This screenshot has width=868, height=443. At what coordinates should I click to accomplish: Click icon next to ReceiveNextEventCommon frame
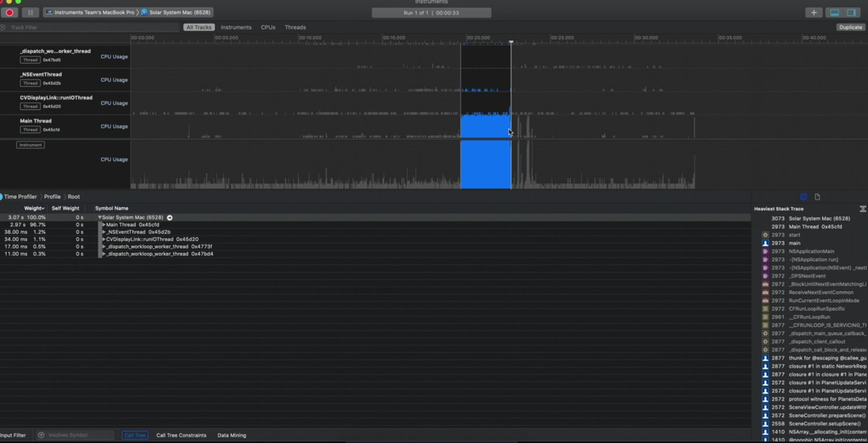tap(765, 292)
